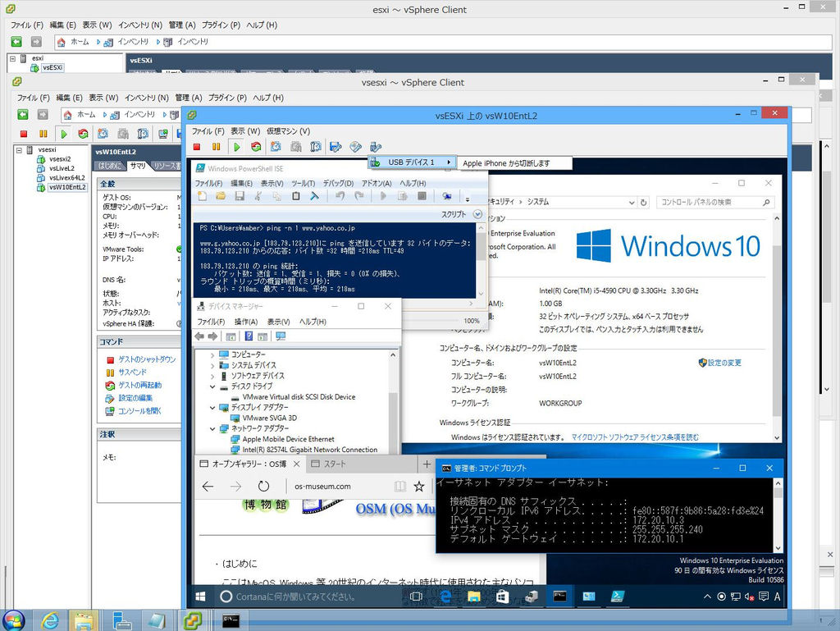Select Apple iPhone から切断します menu entry
Viewport: 840px width, 631px height.
pos(515,163)
